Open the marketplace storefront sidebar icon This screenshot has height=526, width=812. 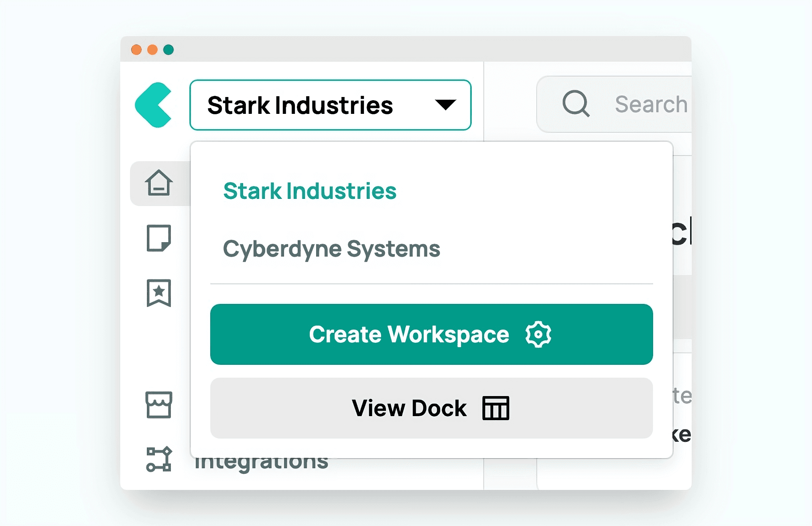(x=159, y=405)
